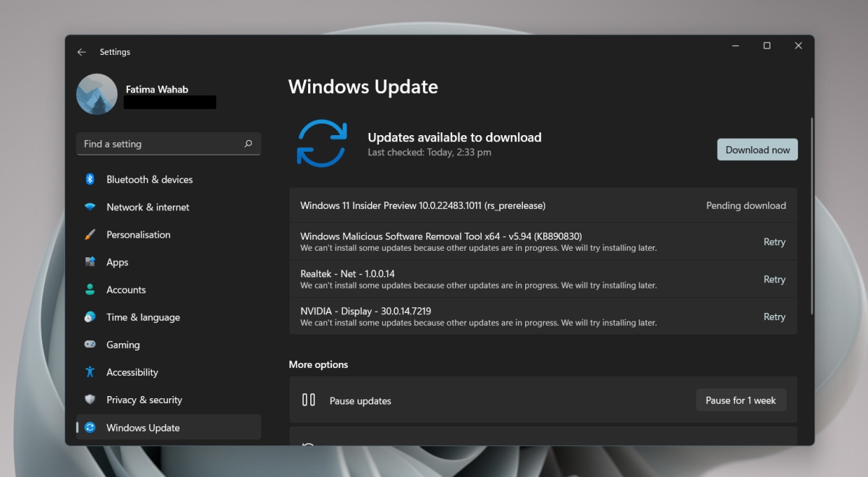Open Privacy & security settings
The height and width of the screenshot is (477, 868).
tap(169, 400)
